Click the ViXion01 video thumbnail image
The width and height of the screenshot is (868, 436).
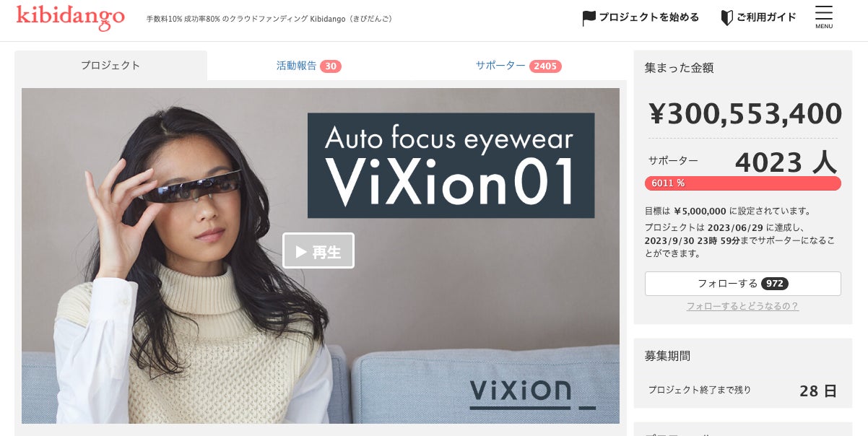[321, 256]
